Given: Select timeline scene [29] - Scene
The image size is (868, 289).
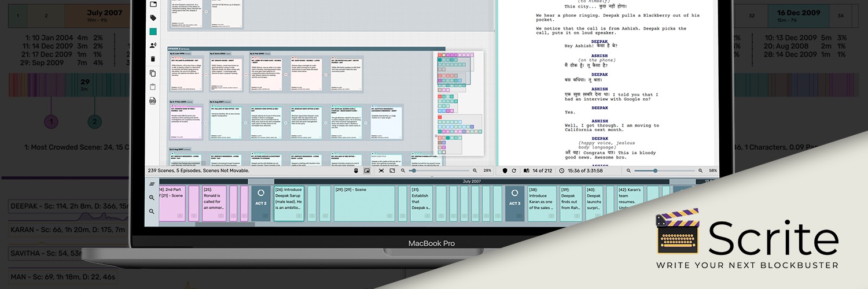Looking at the screenshot, I should click(x=365, y=203).
